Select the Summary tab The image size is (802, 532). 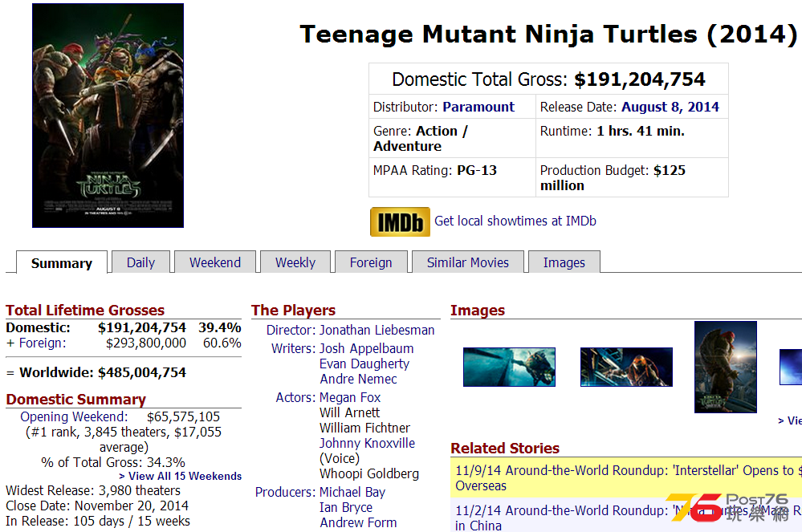click(61, 262)
